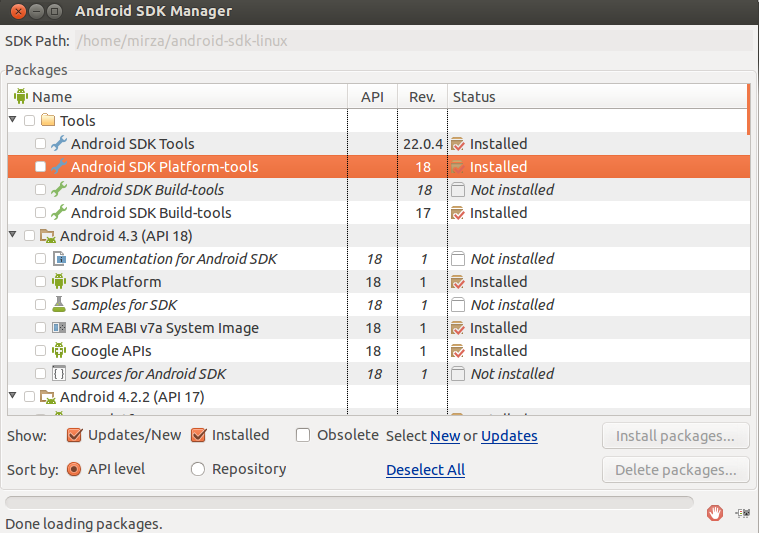Click the Samples for SDK flask icon
The image size is (759, 533).
tap(59, 305)
